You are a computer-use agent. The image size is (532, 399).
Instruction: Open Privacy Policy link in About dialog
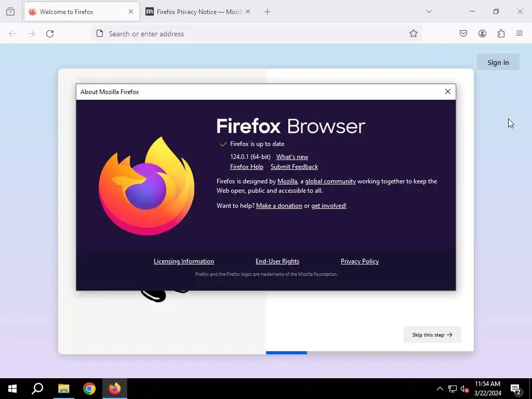pos(360,261)
